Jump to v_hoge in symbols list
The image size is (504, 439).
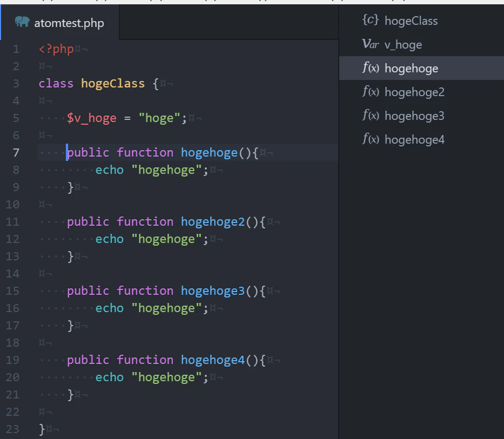tap(421, 44)
